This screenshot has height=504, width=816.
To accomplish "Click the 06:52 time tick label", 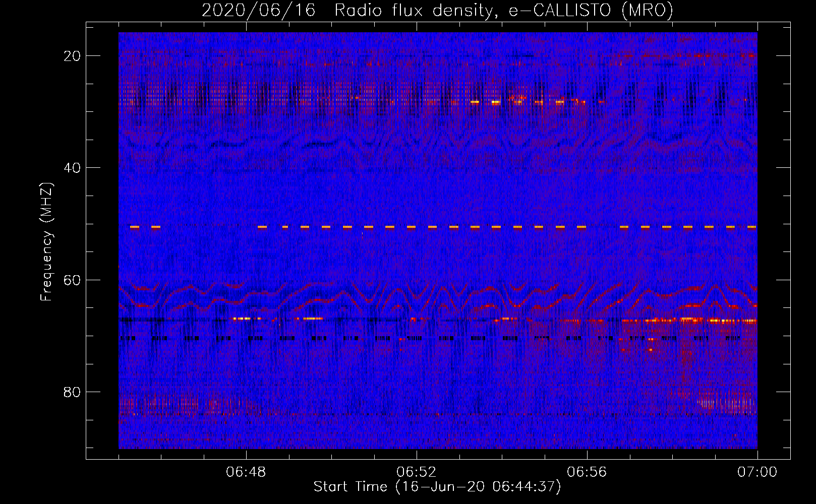I will click(x=417, y=472).
